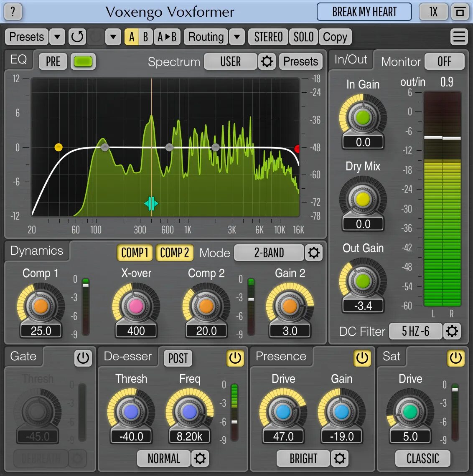This screenshot has height=476, width=473.
Task: Expand the Presets dropdown arrow in top toolbar
Action: coord(57,37)
